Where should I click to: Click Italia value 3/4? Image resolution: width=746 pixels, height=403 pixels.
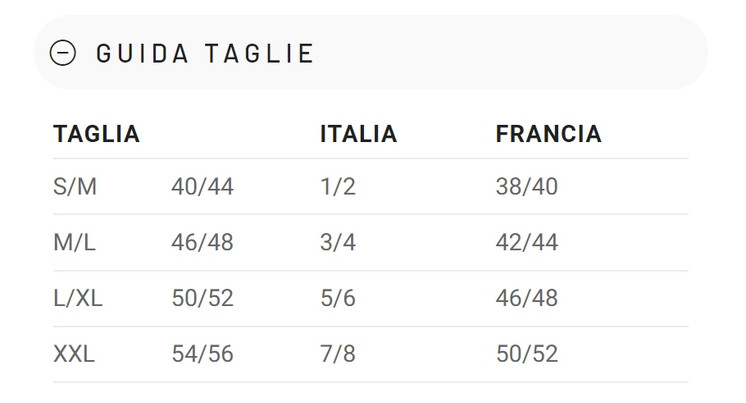pyautogui.click(x=337, y=243)
